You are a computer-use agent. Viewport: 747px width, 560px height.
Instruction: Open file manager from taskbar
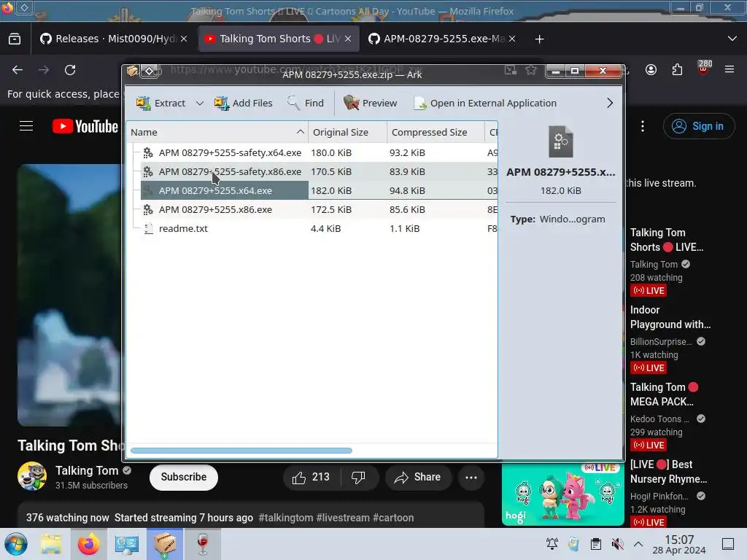click(x=51, y=544)
